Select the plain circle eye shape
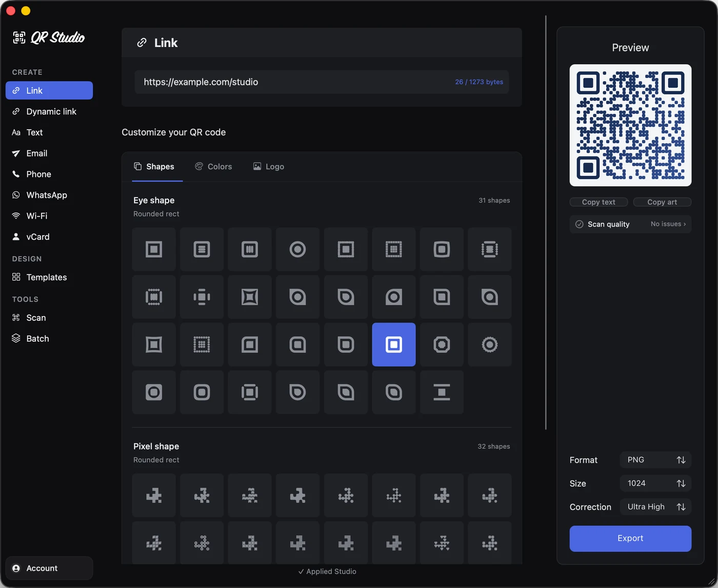Screen dimensions: 718x588 tap(297, 249)
